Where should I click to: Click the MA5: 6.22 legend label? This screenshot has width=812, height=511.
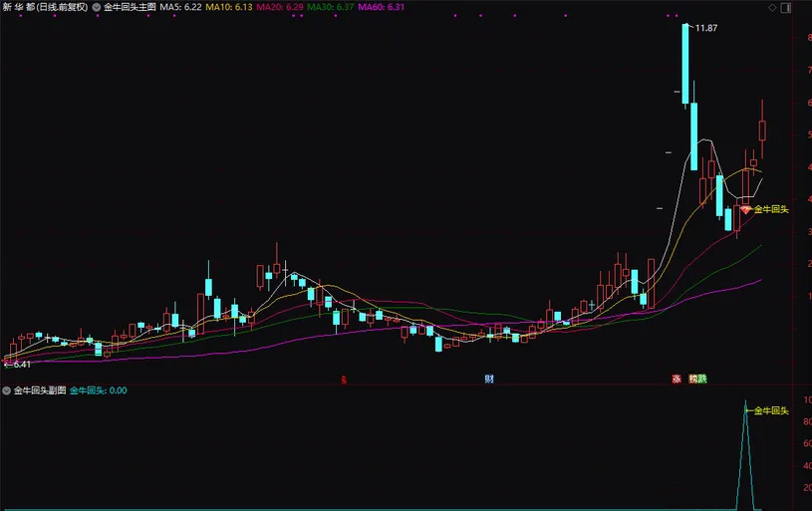(180, 7)
